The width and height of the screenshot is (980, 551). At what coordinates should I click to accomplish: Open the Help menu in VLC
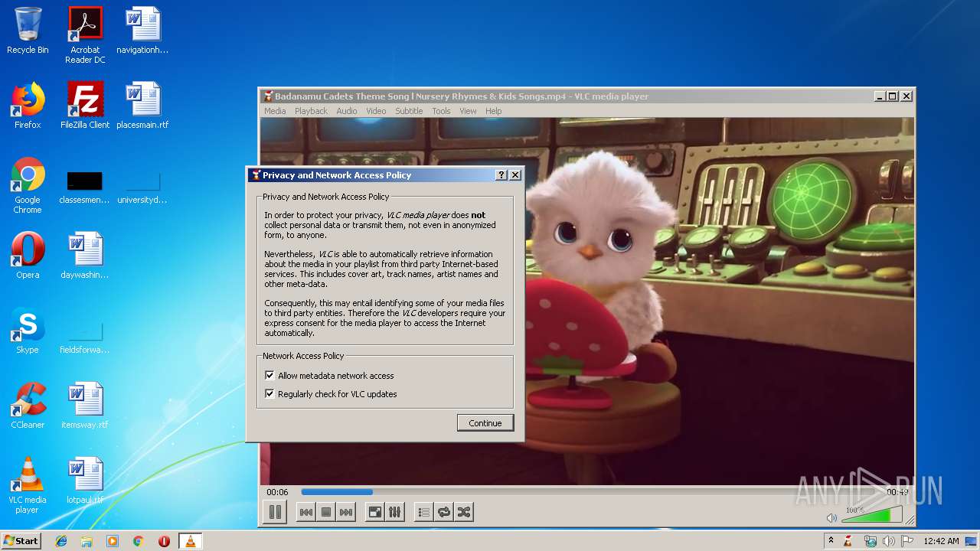pos(494,111)
